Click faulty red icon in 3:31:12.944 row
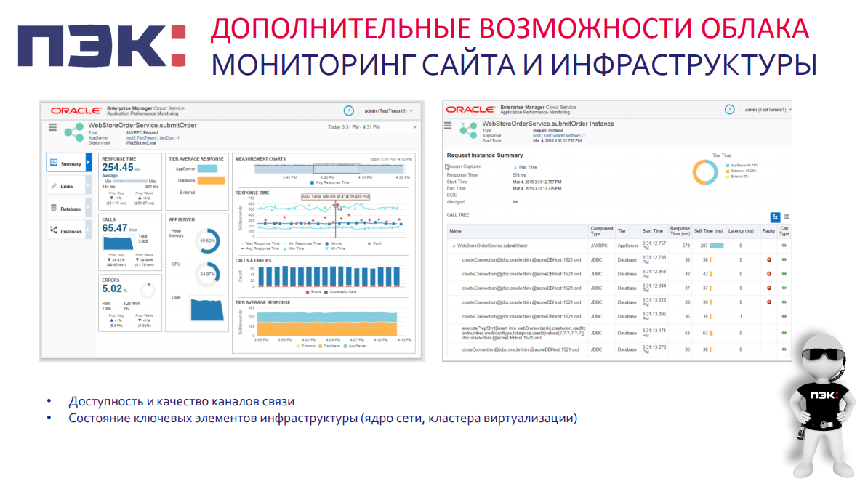Viewport: 868px width, 489px height. coord(768,288)
